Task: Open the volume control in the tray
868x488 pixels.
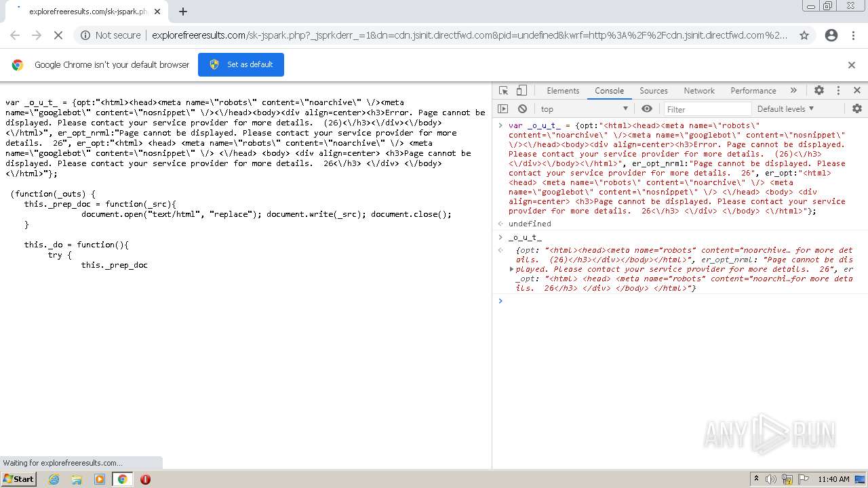Action: (x=771, y=479)
